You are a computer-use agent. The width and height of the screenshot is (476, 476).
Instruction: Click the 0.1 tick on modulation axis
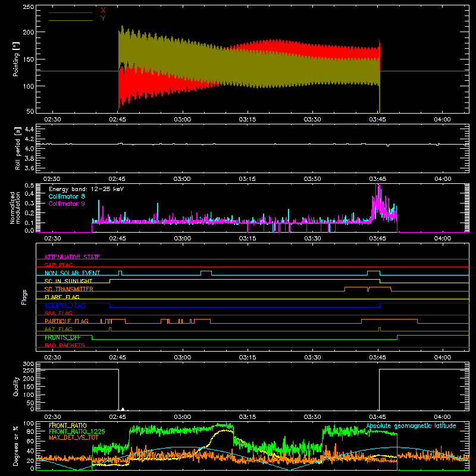pyautogui.click(x=29, y=223)
